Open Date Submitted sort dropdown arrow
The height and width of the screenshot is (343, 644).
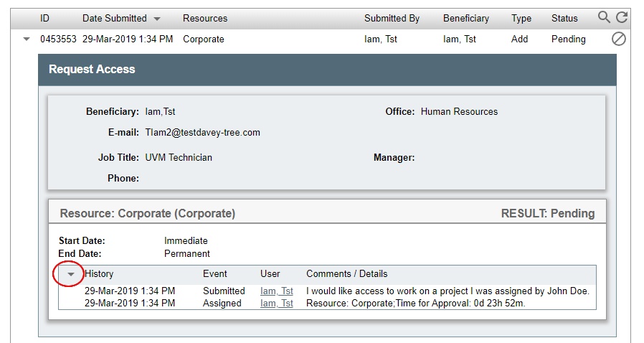(x=157, y=19)
